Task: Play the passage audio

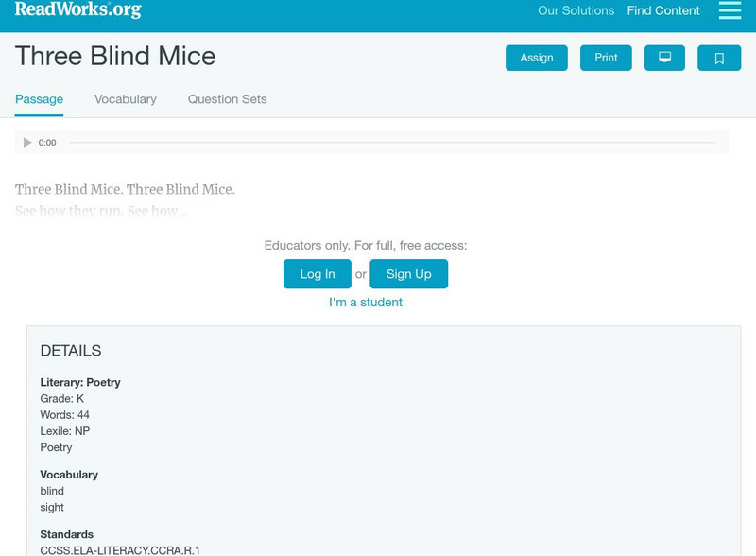Action: 27,143
